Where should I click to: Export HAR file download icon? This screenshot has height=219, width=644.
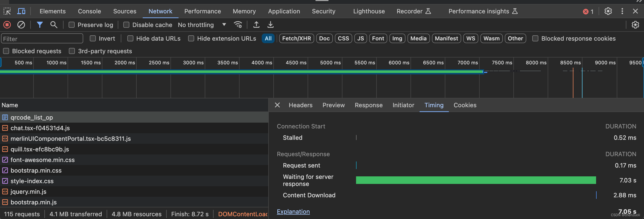click(270, 25)
